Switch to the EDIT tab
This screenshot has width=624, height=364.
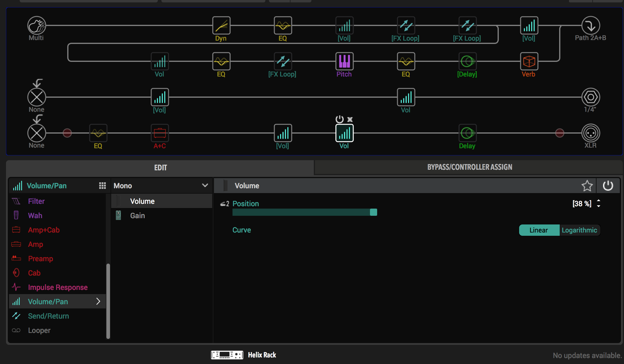[160, 168]
